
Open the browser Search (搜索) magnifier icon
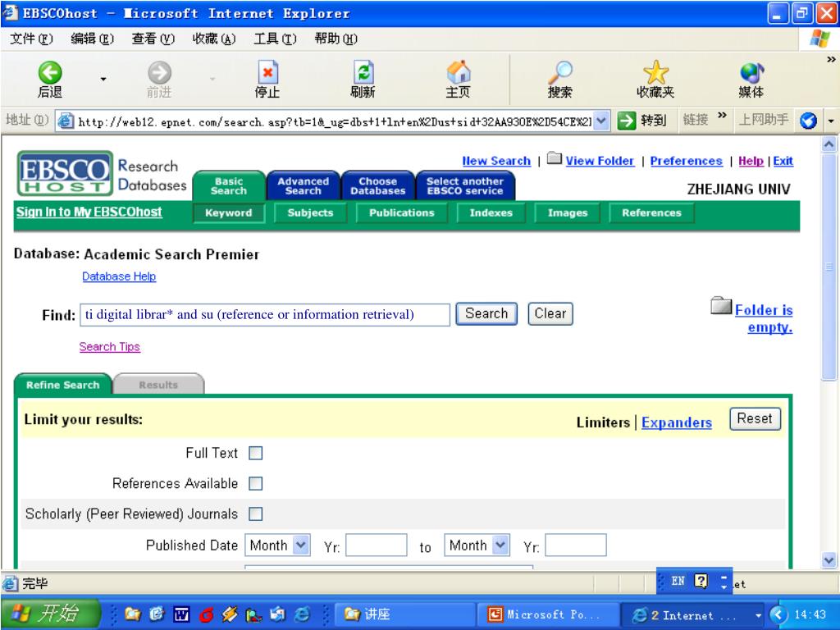pos(560,72)
